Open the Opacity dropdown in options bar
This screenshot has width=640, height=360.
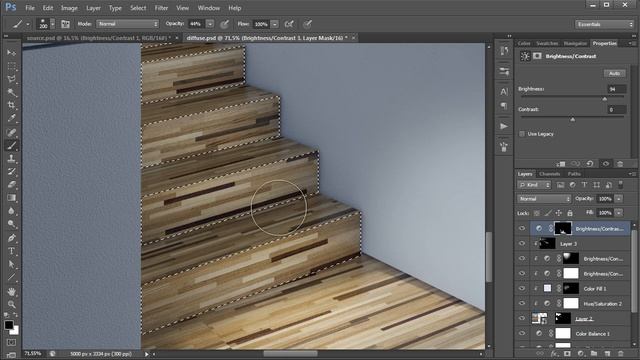(x=210, y=24)
